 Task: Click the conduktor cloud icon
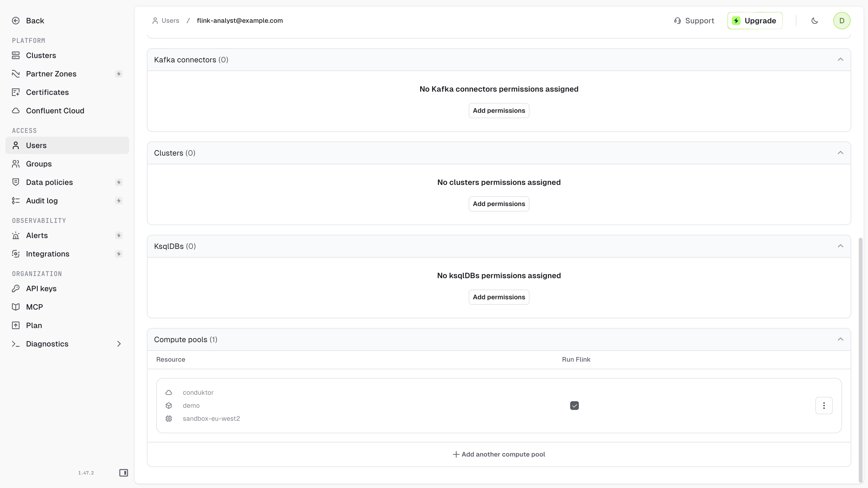[169, 393]
